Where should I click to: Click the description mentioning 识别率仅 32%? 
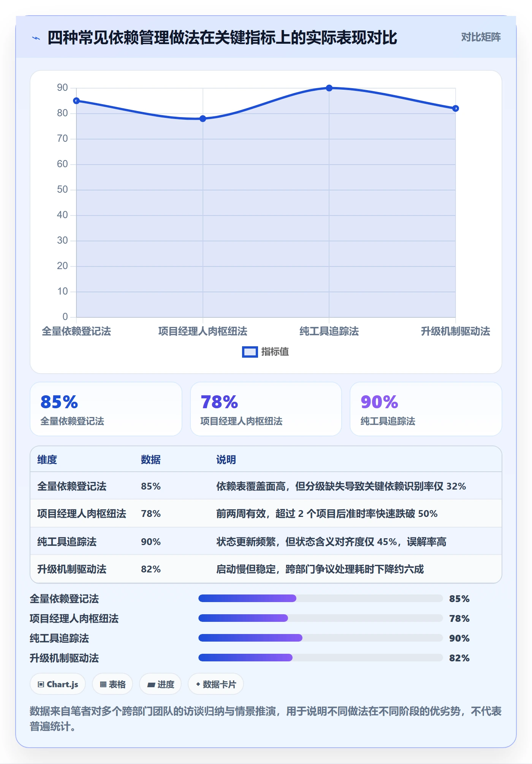click(341, 486)
